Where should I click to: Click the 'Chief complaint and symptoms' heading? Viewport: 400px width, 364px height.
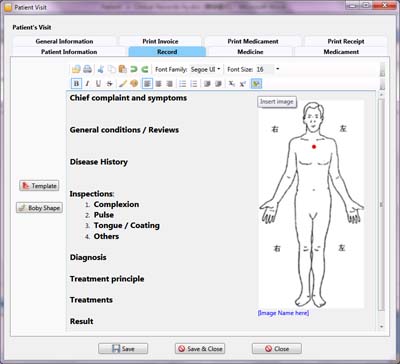tap(128, 98)
